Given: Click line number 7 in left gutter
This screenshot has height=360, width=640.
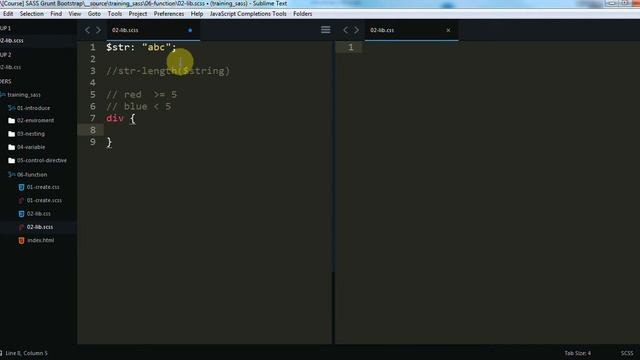Looking at the screenshot, I should click(x=93, y=118).
